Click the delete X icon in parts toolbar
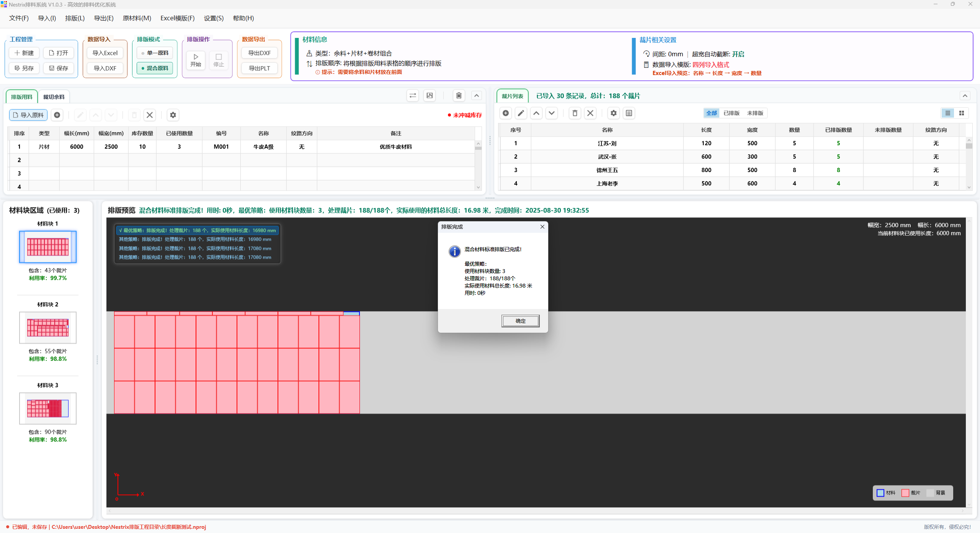The image size is (980, 533). point(590,113)
